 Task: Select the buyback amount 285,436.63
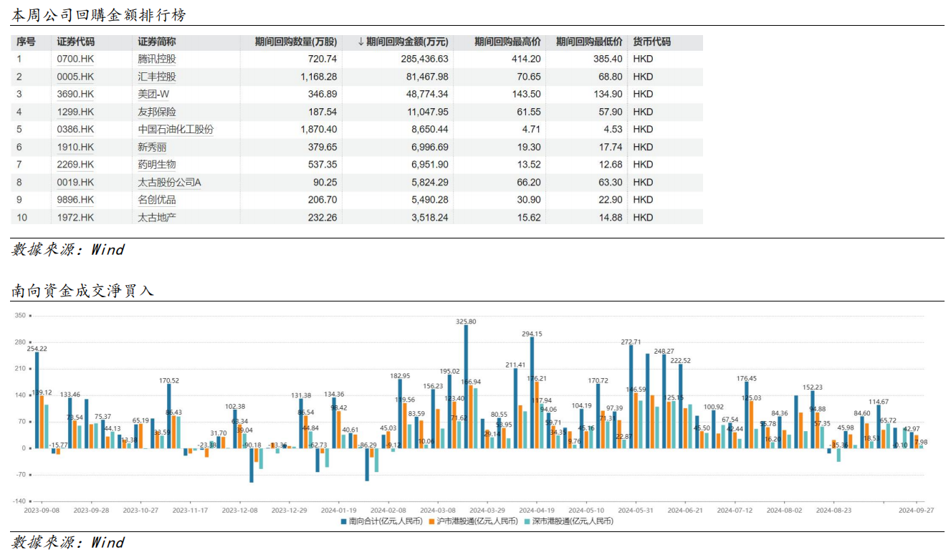tap(425, 59)
